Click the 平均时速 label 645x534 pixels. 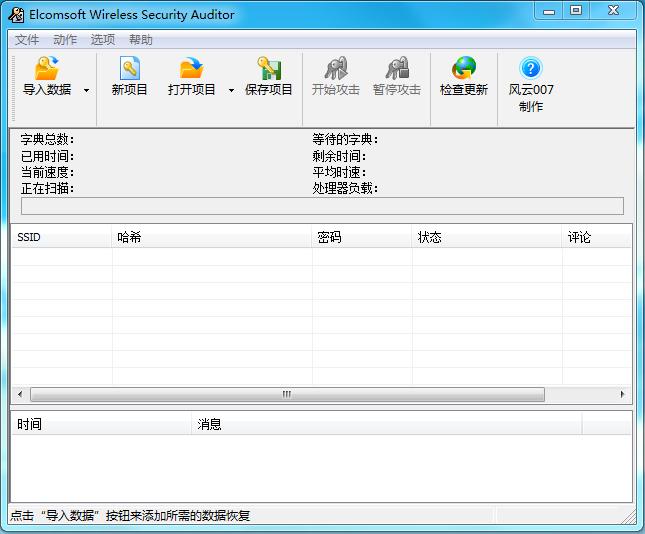click(x=339, y=172)
